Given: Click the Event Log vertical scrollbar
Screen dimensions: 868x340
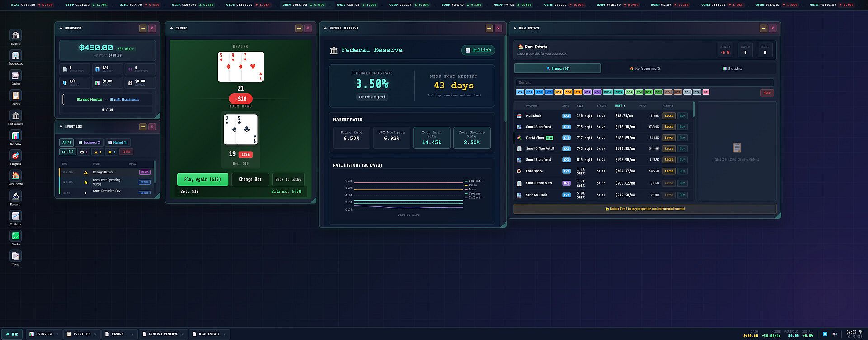Looking at the screenshot, I should 155,172.
